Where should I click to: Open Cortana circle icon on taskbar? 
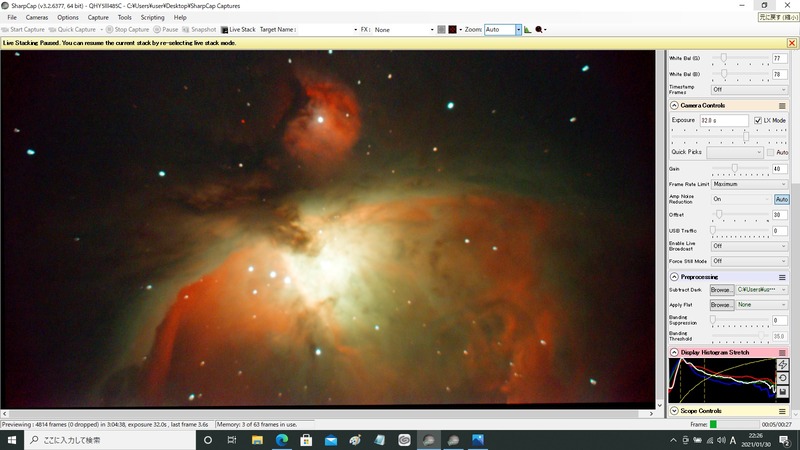[x=208, y=440]
